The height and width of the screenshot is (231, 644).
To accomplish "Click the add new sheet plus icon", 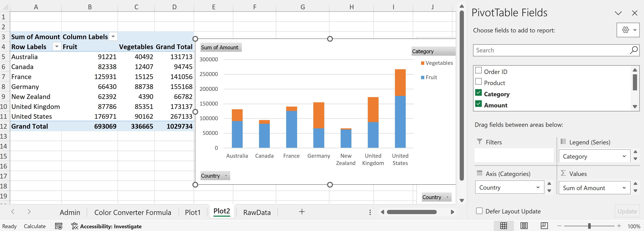I will pyautogui.click(x=302, y=212).
